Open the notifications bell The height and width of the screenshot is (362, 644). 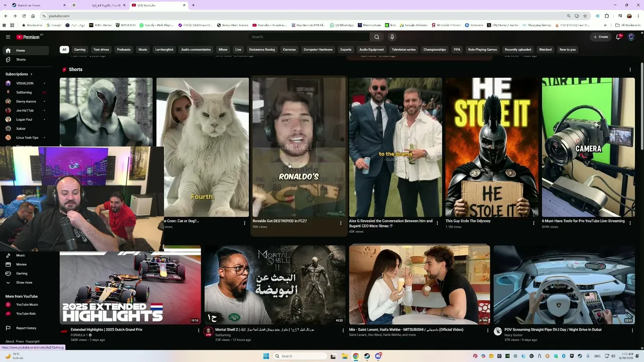click(618, 37)
